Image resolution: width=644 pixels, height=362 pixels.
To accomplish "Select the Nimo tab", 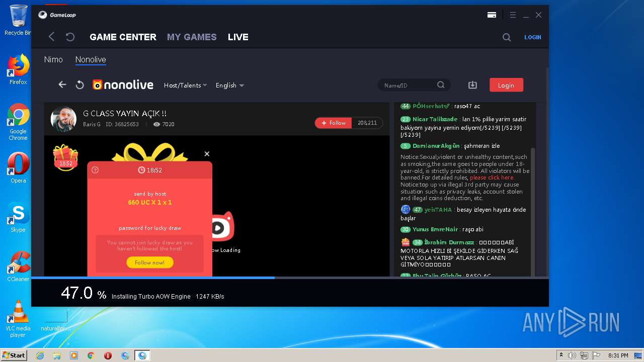I will click(53, 59).
